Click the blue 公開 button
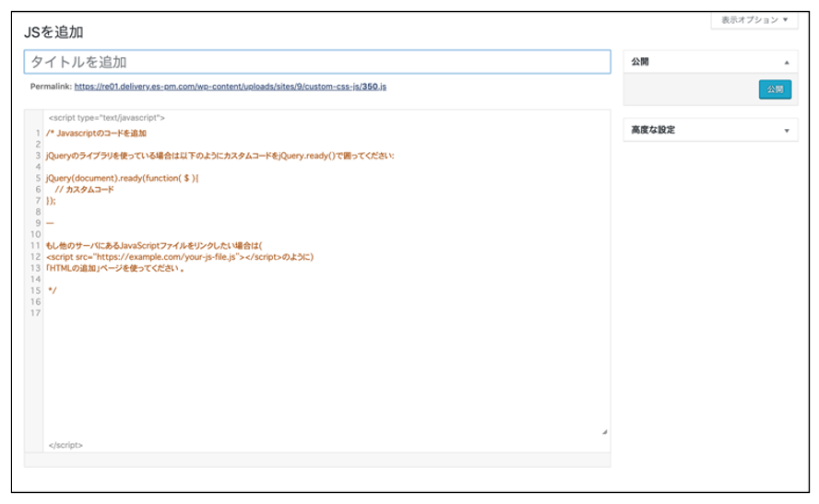Screen dimensions: 819x504 (x=775, y=89)
